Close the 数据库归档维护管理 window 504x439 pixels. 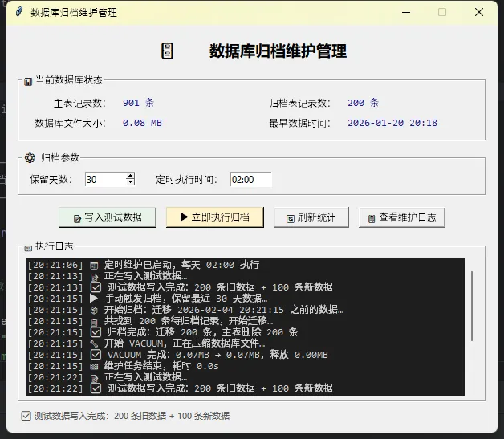[479, 12]
